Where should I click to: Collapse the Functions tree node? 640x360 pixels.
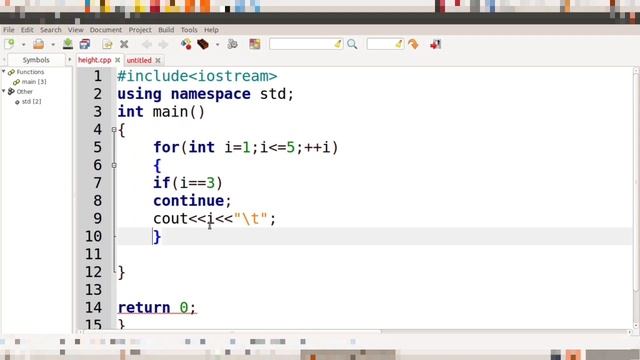point(4,71)
